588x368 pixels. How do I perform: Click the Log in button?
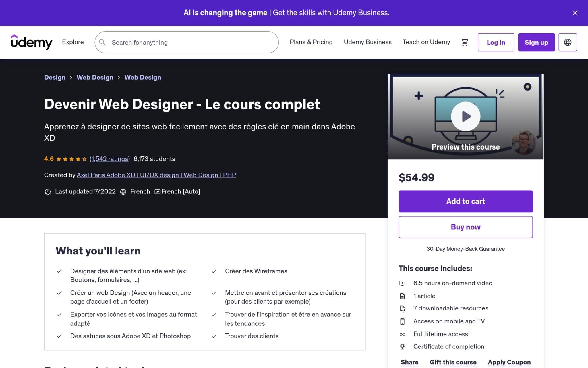pos(496,42)
